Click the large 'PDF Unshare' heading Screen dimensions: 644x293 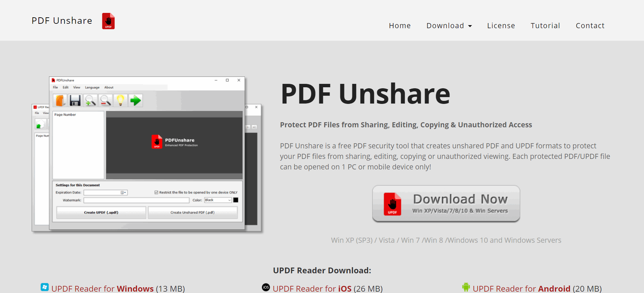pos(365,94)
